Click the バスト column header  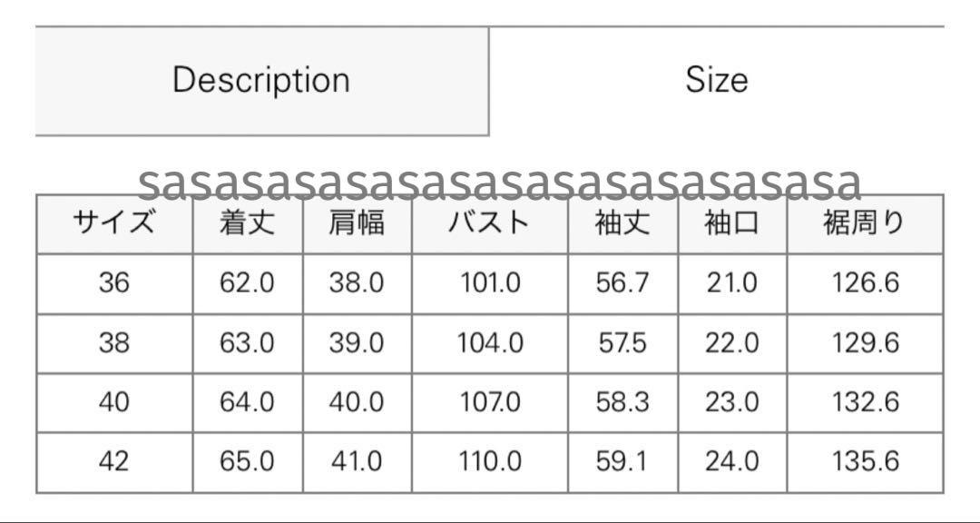(x=490, y=224)
